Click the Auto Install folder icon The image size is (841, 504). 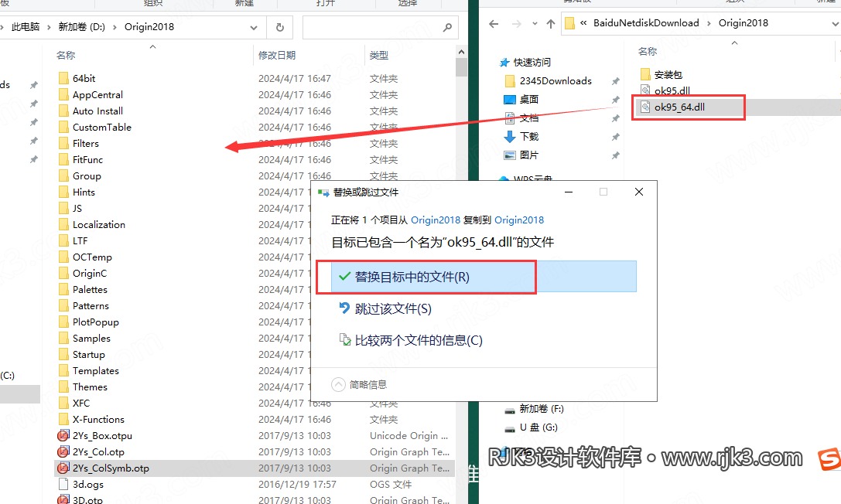point(63,111)
